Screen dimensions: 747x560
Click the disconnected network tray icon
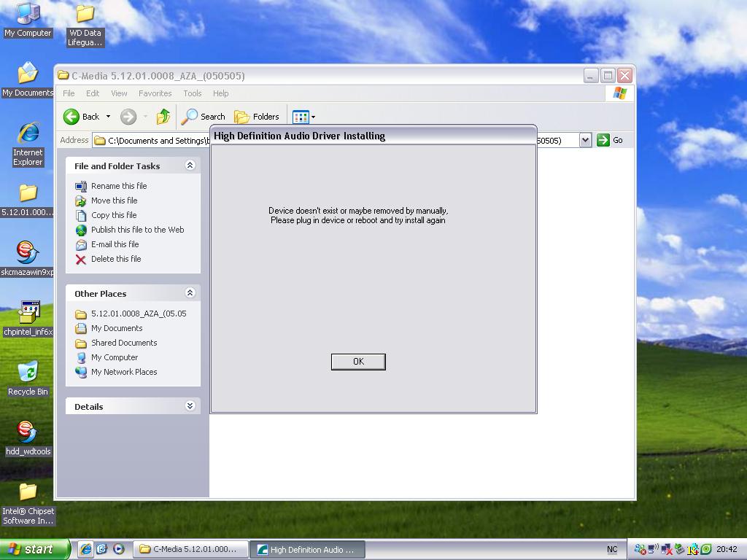click(667, 550)
